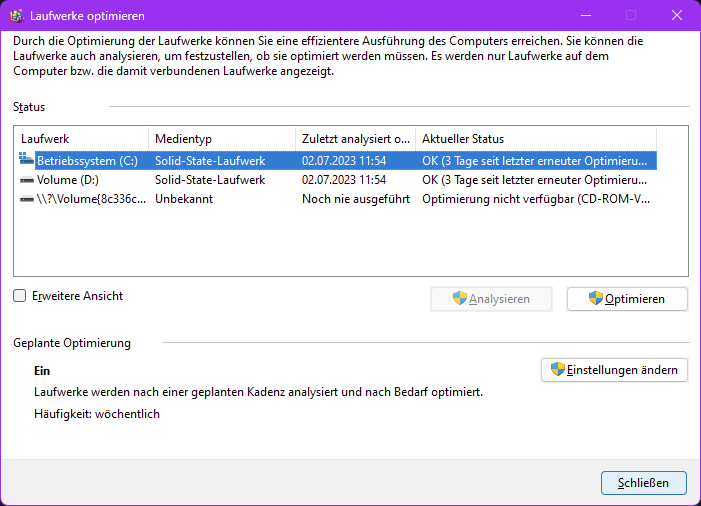
Task: Click the Aktueller Status column header
Action: coord(536,139)
